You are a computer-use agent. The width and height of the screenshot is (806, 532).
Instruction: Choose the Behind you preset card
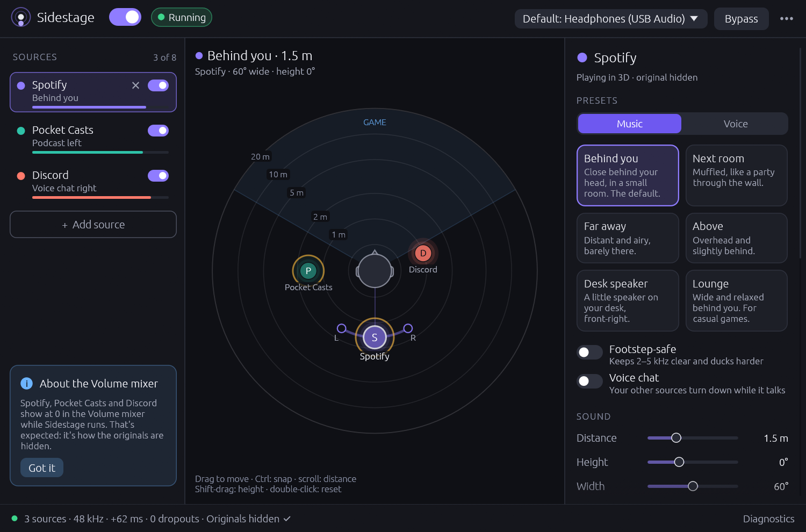628,175
